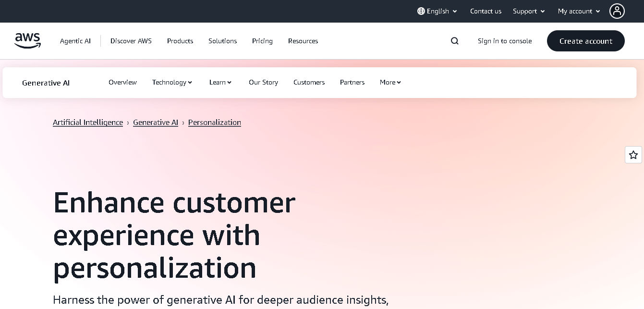Toggle the bookmark star on the page

(633, 155)
